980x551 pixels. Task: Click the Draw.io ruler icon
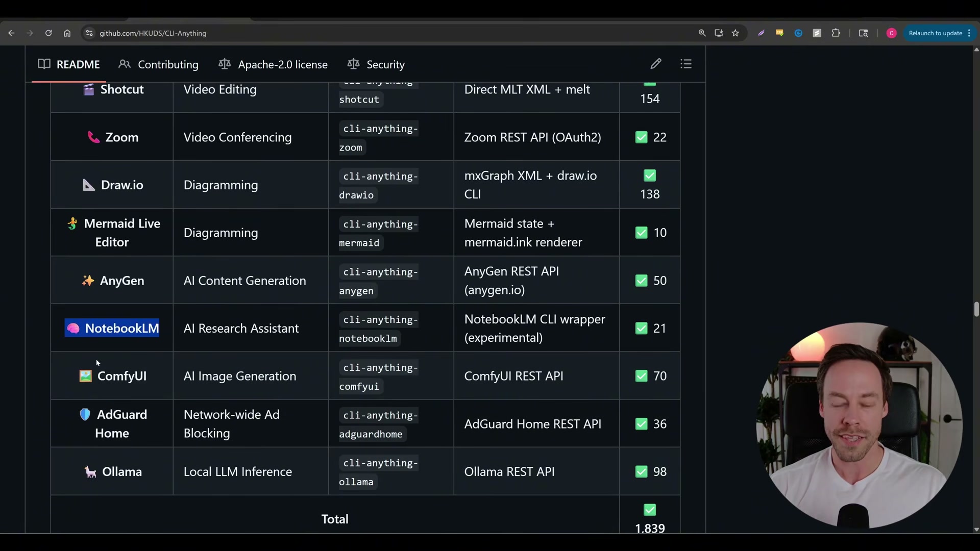(x=89, y=185)
